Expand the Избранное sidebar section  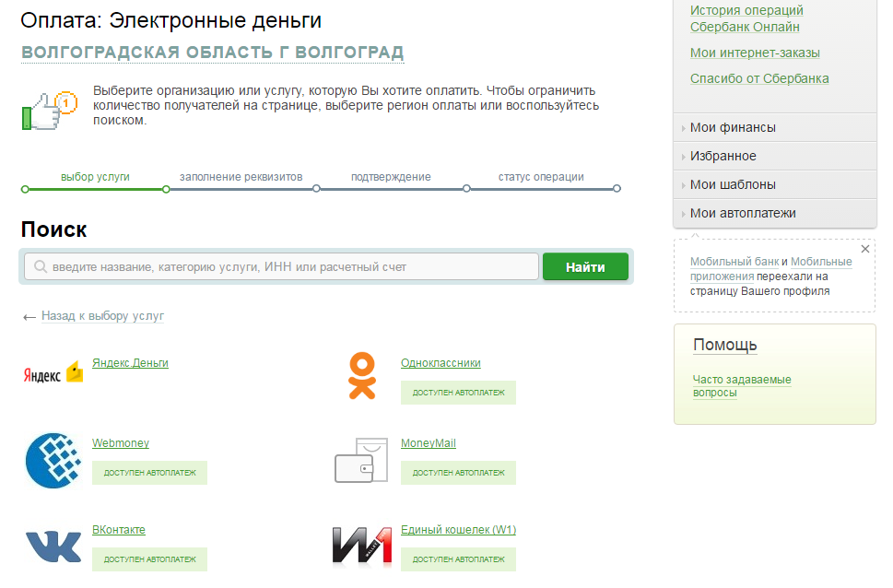tap(723, 157)
